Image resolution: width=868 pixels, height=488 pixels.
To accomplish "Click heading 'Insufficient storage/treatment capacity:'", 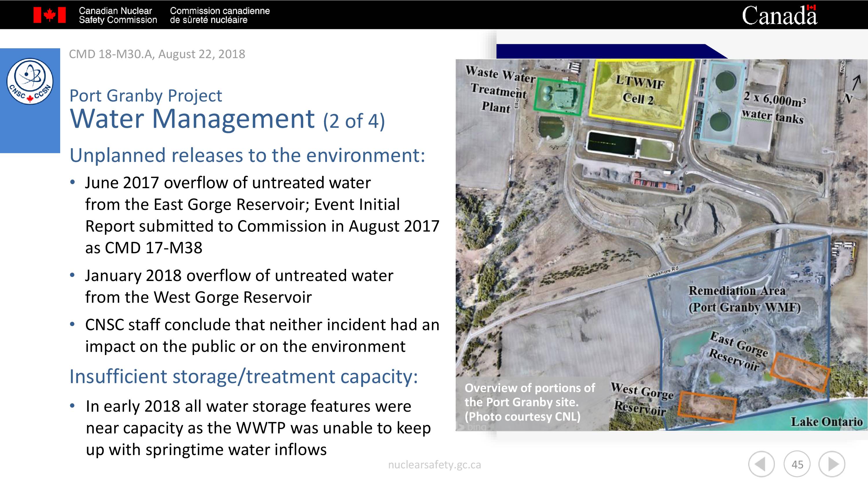I will pyautogui.click(x=244, y=376).
